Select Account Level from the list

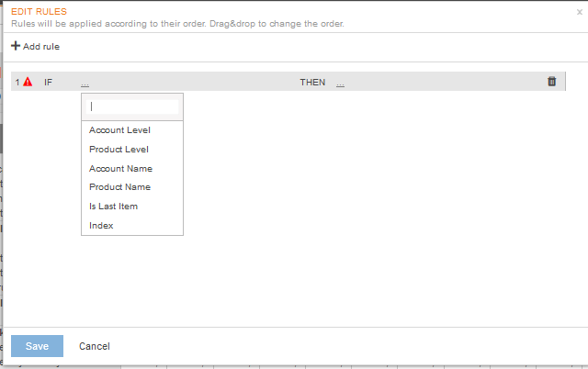119,130
